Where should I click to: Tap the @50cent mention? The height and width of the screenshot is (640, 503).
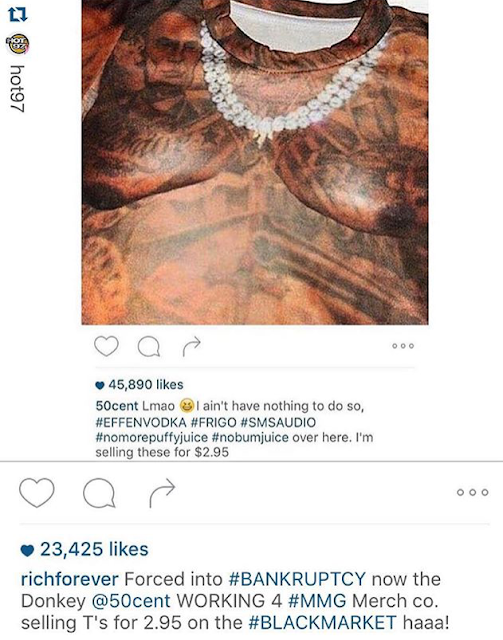[x=131, y=601]
